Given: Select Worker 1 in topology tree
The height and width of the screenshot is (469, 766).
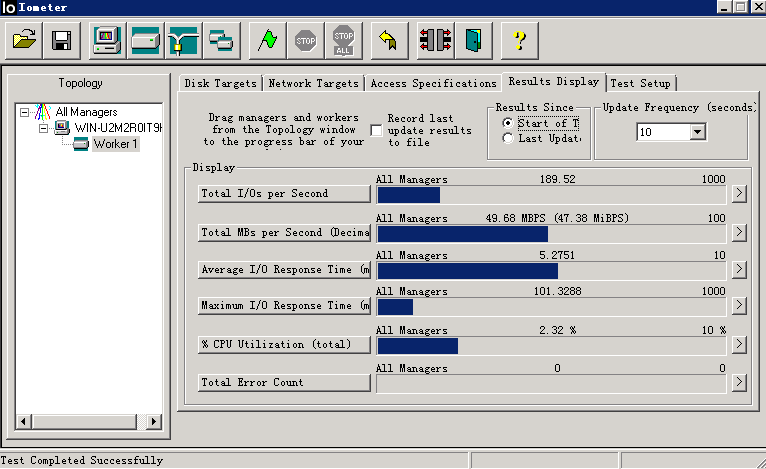Looking at the screenshot, I should pos(116,144).
